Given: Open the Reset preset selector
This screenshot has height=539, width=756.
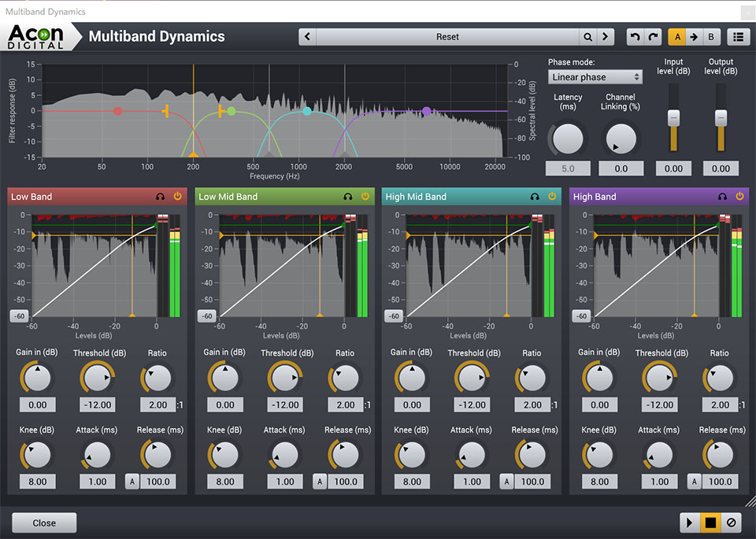Looking at the screenshot, I should click(447, 37).
